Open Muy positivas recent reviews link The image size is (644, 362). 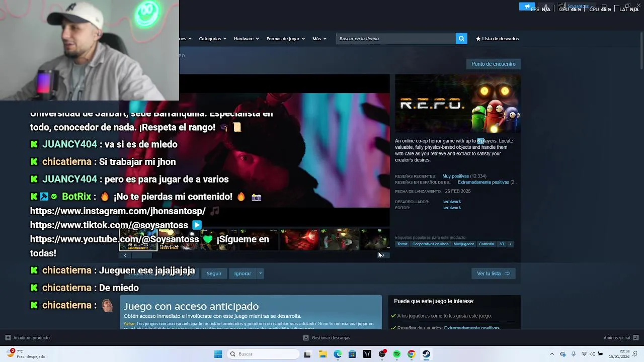click(455, 176)
